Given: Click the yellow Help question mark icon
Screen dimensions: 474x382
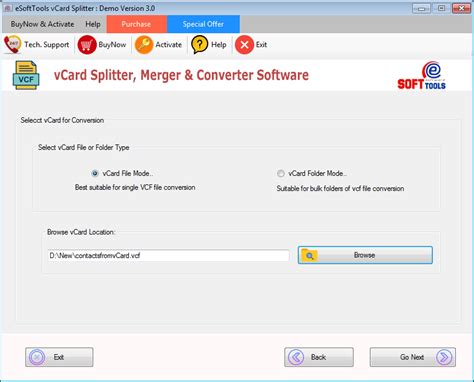Looking at the screenshot, I should [200, 45].
